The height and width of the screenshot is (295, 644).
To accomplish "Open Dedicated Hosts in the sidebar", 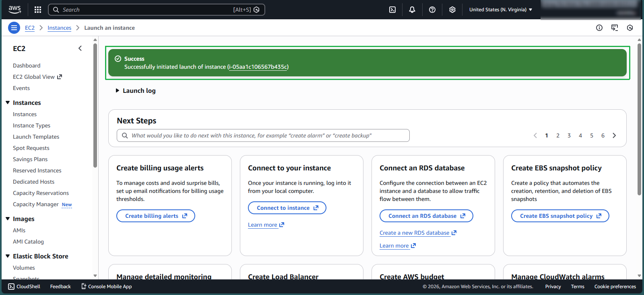I will pyautogui.click(x=33, y=182).
